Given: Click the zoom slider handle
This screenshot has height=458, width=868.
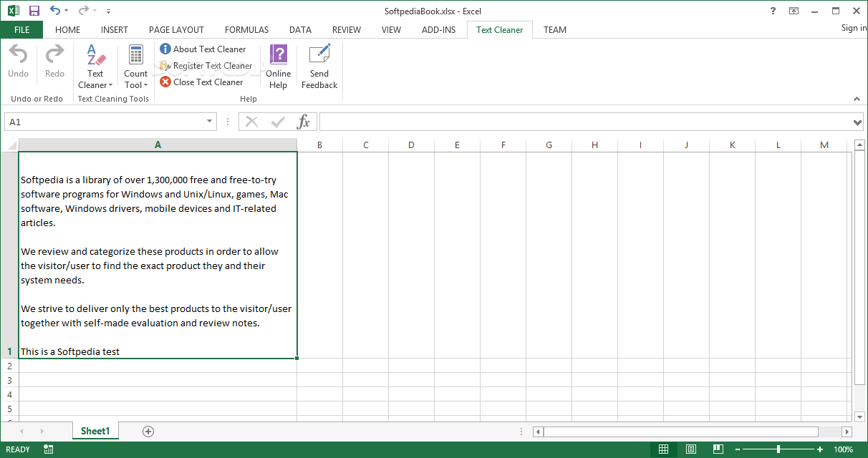Looking at the screenshot, I should 778,449.
